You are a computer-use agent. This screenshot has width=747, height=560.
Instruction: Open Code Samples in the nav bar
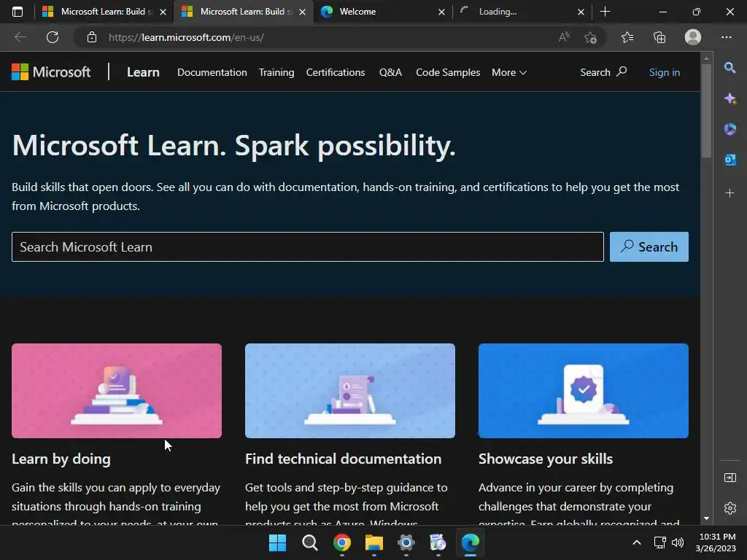(448, 72)
